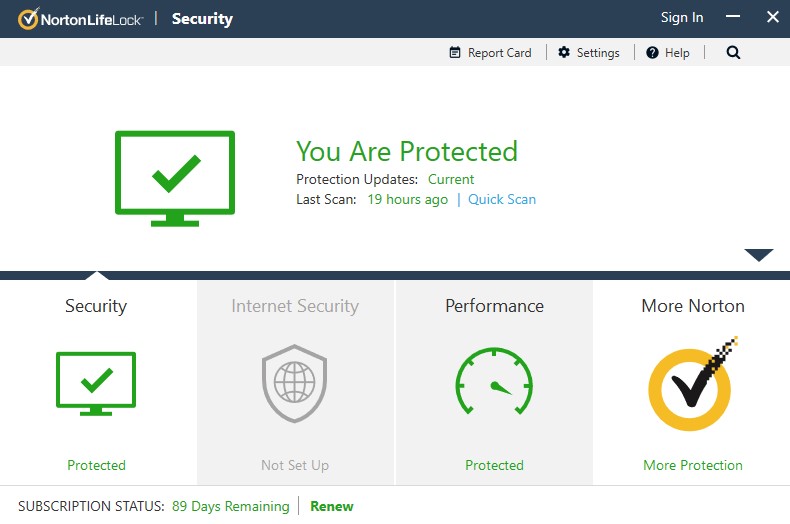Screen dimensions: 790x524
Task: Click the large green protected monitor icon
Action: coord(175,178)
